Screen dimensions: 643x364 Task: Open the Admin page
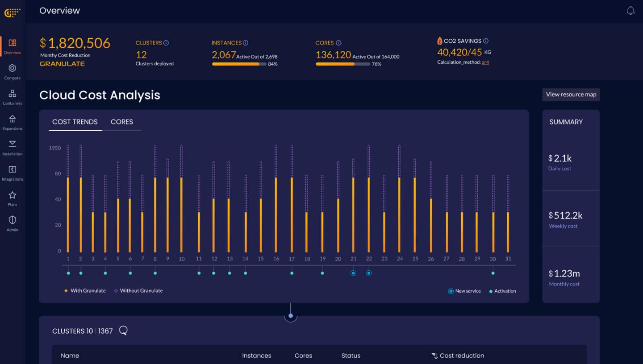(x=13, y=224)
